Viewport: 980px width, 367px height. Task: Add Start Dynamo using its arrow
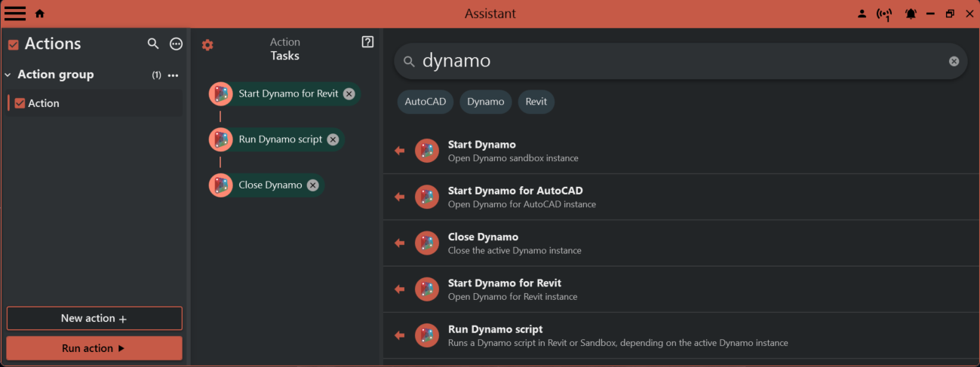coord(399,151)
